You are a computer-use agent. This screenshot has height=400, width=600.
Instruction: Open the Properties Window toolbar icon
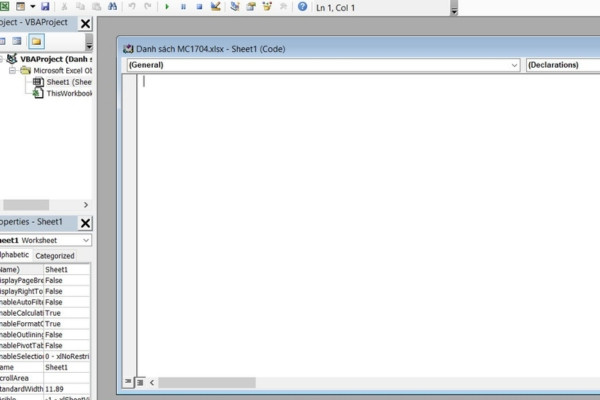point(251,6)
